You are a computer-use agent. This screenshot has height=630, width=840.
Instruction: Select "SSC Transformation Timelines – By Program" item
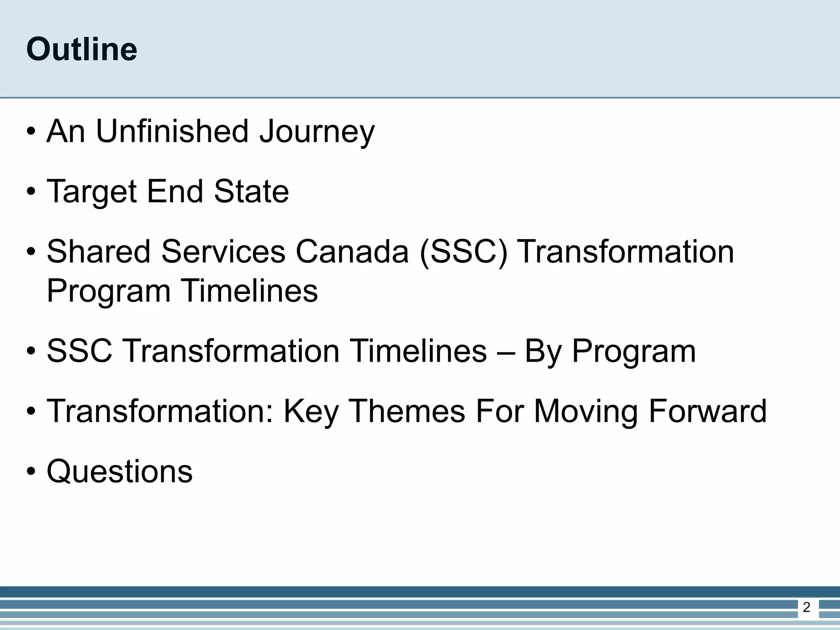point(371,352)
